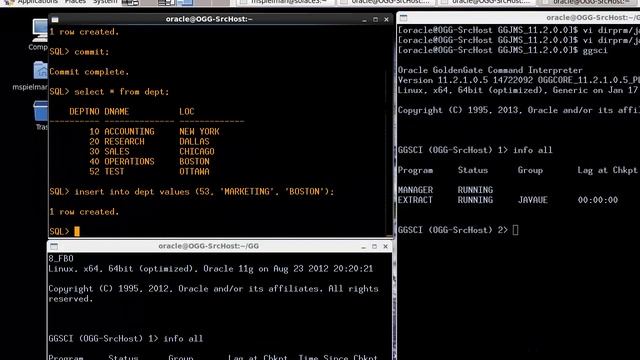The height and width of the screenshot is (360, 640).
Task: Focus the SQL> prompt cursor
Action: pyautogui.click(x=77, y=231)
